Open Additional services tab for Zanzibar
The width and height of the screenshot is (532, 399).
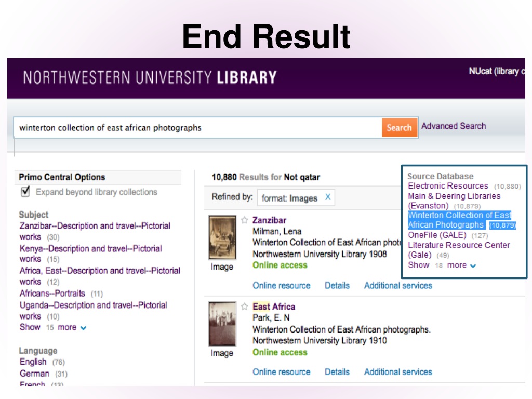coord(398,285)
